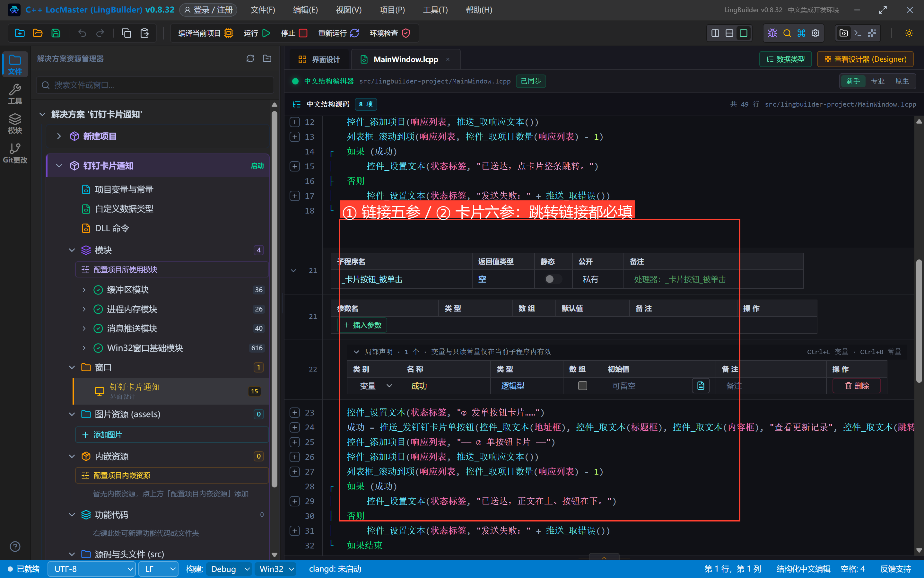This screenshot has height=578, width=924.
Task: Click the 删除 button for 成功 variable
Action: pos(857,386)
